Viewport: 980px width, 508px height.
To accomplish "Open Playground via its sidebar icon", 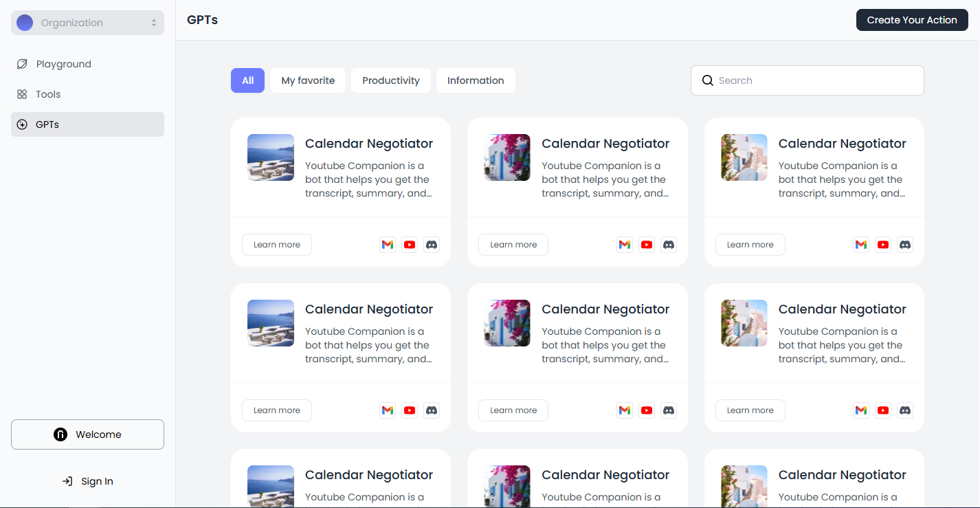I will [22, 64].
